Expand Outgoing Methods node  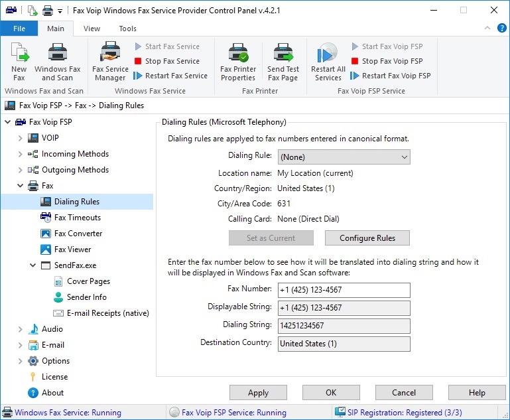click(20, 170)
